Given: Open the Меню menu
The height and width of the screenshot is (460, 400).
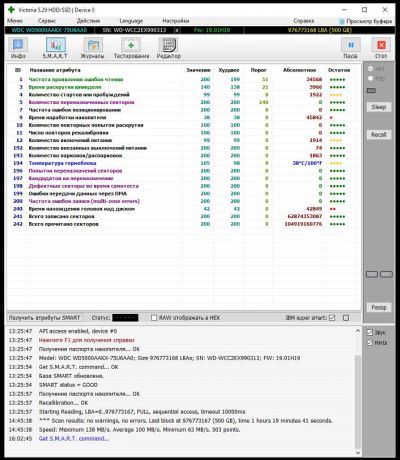Looking at the screenshot, I should point(15,21).
